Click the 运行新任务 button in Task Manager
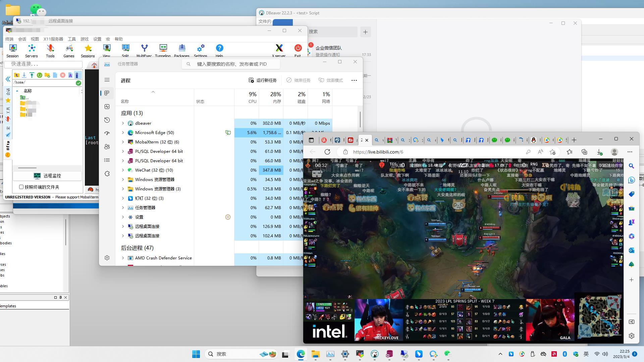This screenshot has width=644, height=362. tap(263, 80)
